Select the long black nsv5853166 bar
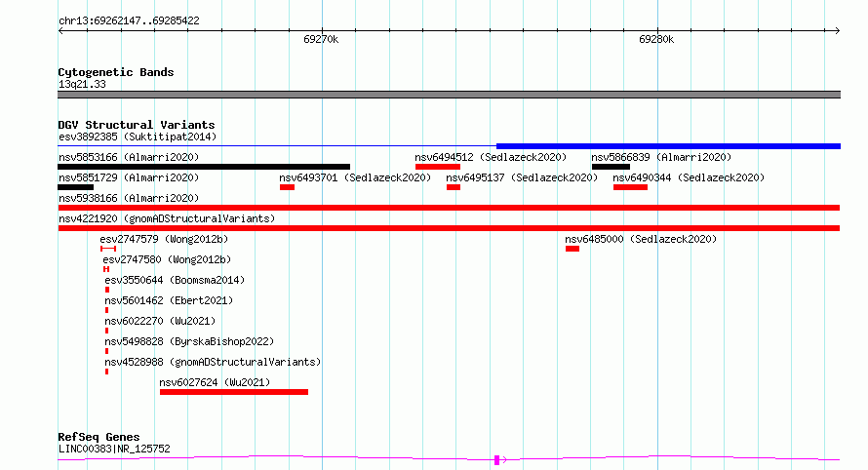 click(x=204, y=167)
